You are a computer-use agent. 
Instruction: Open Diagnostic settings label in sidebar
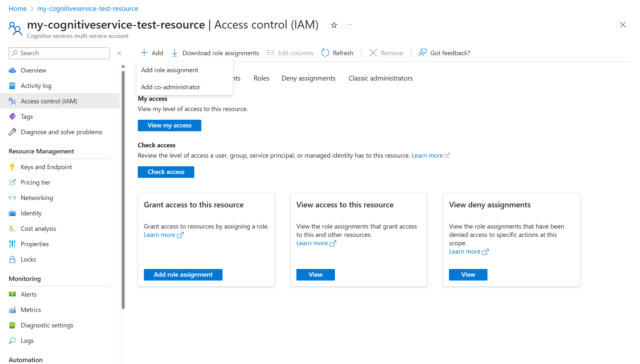tap(47, 325)
